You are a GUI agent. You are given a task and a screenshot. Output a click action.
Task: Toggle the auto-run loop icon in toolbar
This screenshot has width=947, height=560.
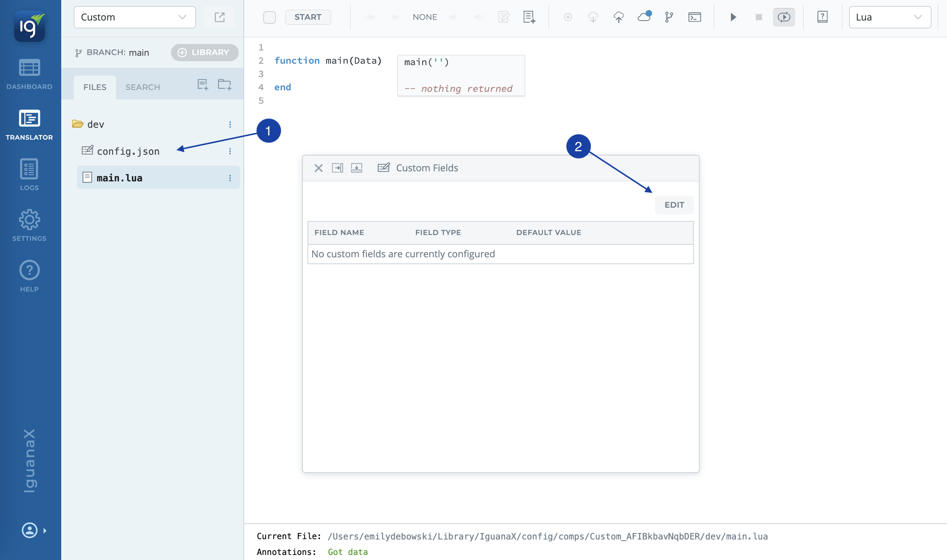[784, 17]
